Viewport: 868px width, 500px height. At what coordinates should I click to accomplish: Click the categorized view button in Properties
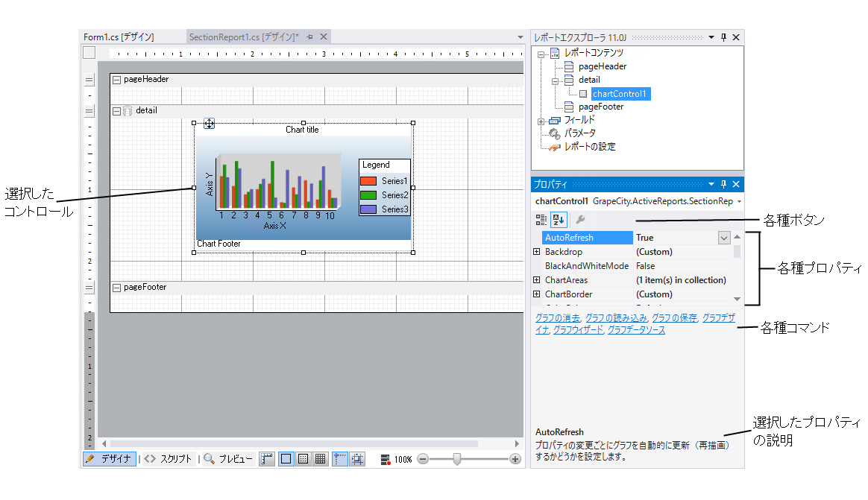(541, 220)
